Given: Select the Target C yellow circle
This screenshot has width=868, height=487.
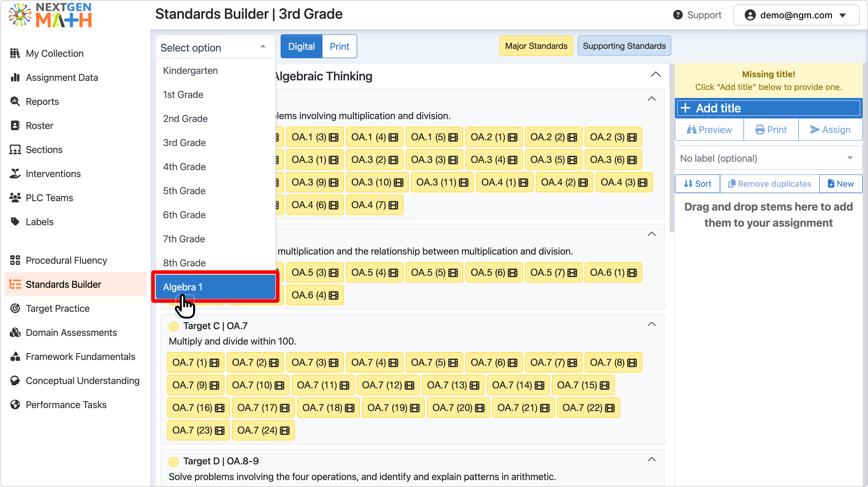Looking at the screenshot, I should point(174,326).
